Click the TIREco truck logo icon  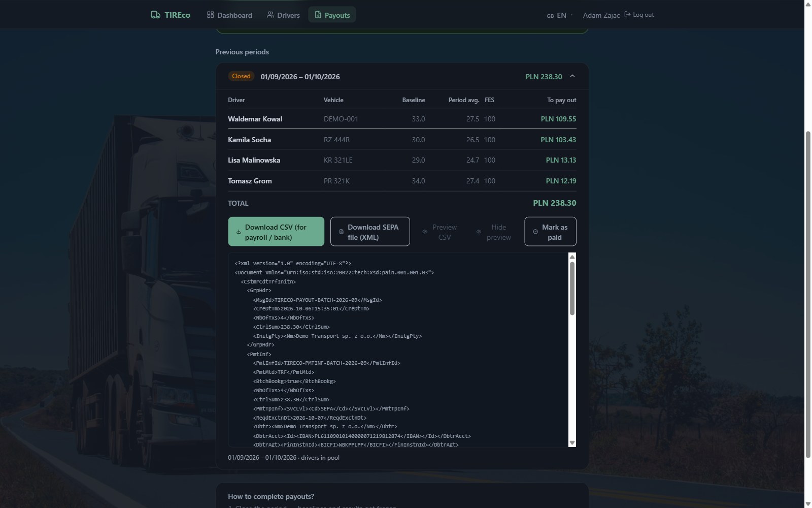155,15
